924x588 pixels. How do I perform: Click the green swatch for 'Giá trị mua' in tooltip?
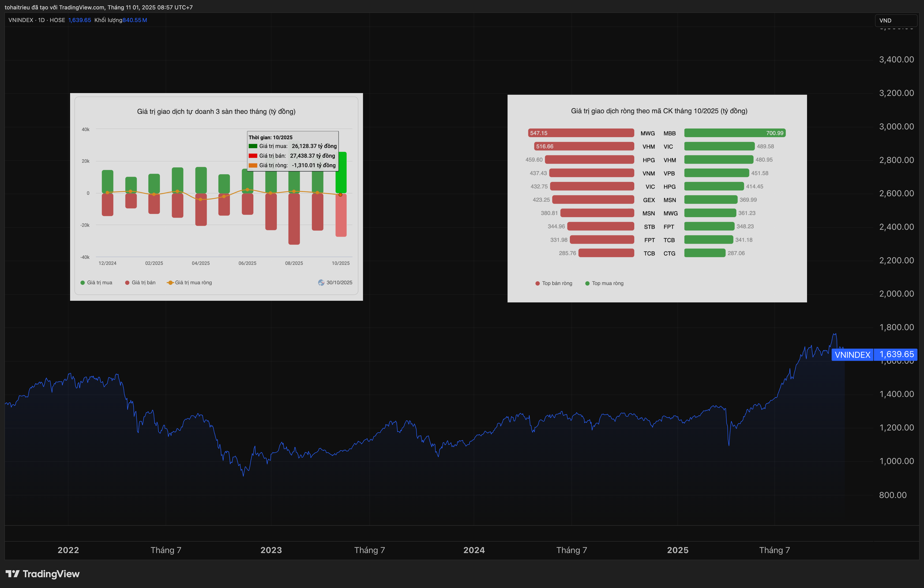point(253,146)
